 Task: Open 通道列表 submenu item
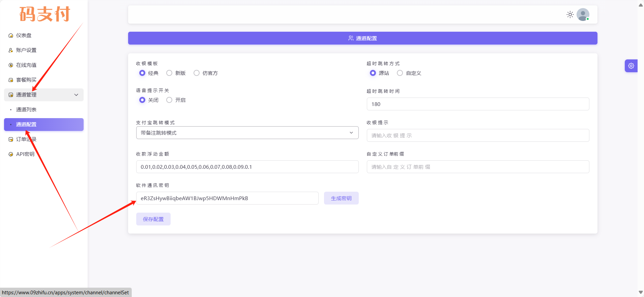coord(44,110)
